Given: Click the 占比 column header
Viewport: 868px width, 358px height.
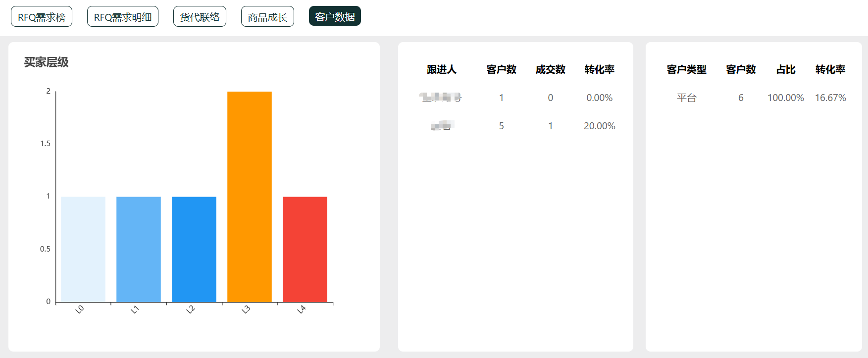Looking at the screenshot, I should tap(786, 70).
